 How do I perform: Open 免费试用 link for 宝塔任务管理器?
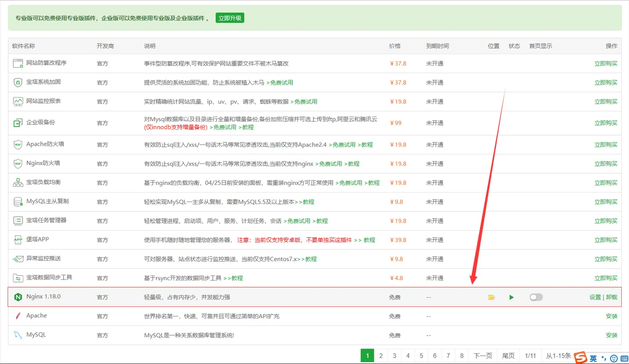(297, 221)
